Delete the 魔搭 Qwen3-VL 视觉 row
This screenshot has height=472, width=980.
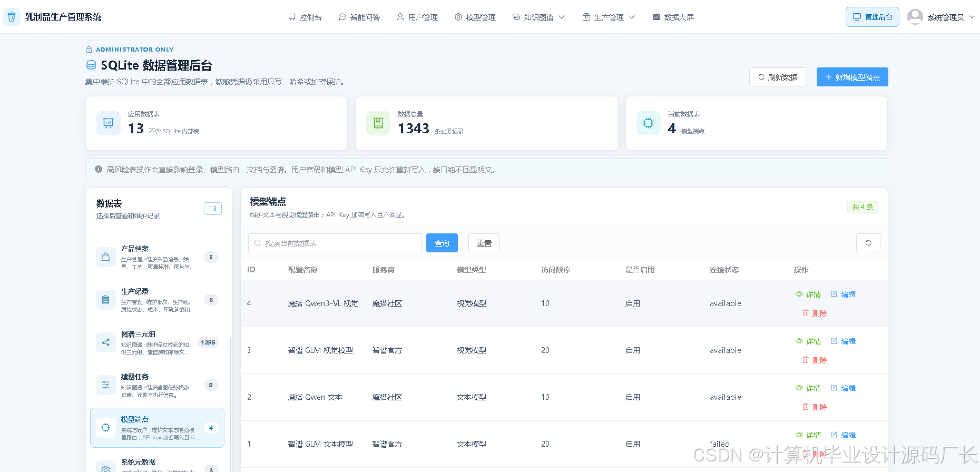tap(815, 313)
